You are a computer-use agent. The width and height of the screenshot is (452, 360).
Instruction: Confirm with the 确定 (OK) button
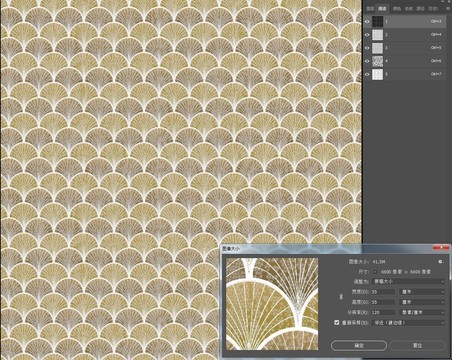[x=359, y=346]
